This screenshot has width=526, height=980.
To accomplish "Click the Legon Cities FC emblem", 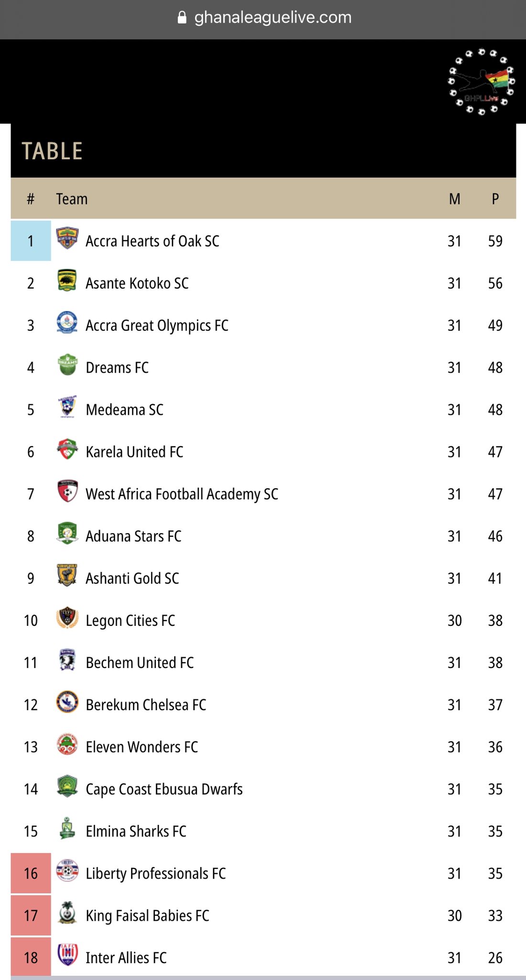I will (x=67, y=618).
